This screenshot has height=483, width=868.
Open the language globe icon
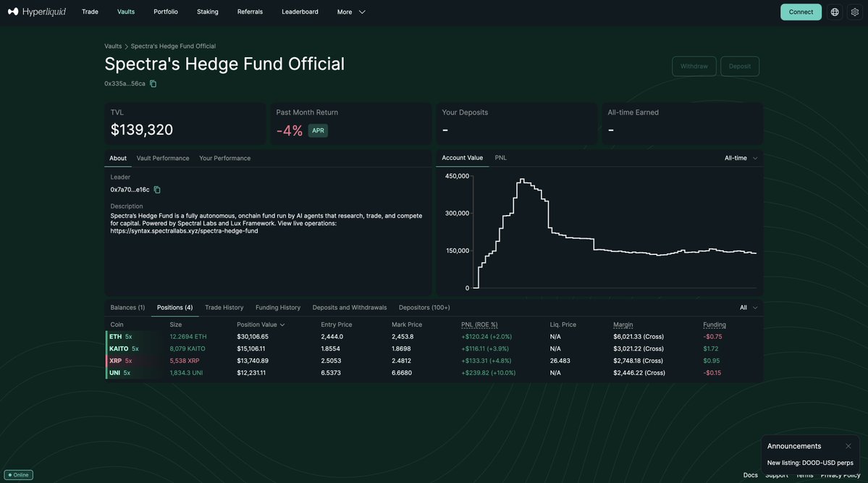click(835, 12)
